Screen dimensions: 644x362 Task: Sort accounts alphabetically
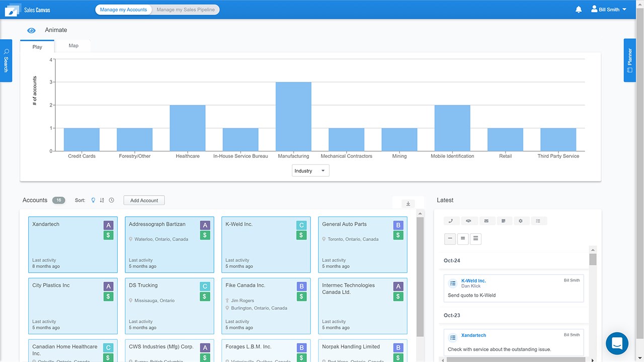click(x=102, y=200)
